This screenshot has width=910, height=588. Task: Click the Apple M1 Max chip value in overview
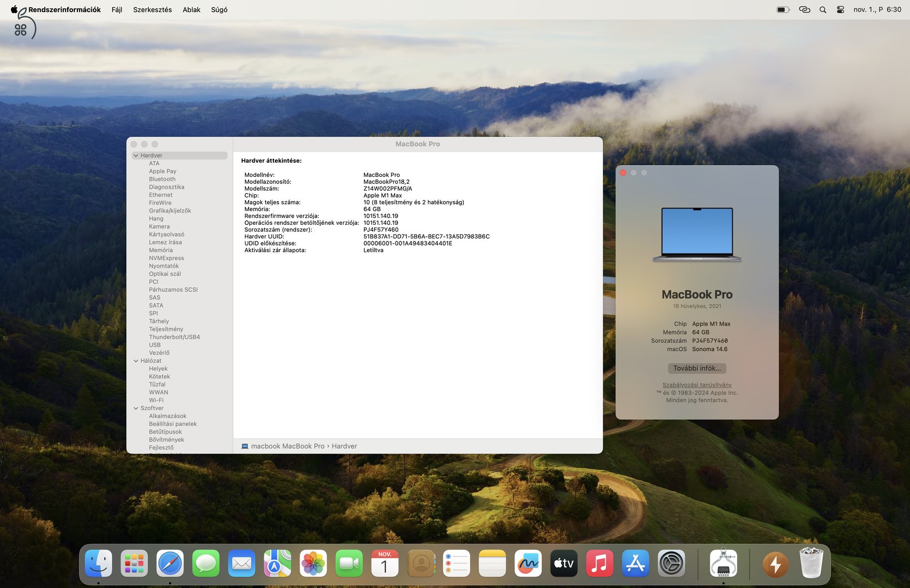(382, 195)
